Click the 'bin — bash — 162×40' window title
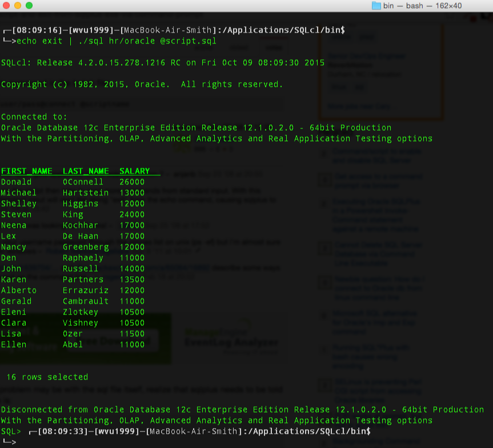Screen dimensions: 493x448 [x=422, y=6]
